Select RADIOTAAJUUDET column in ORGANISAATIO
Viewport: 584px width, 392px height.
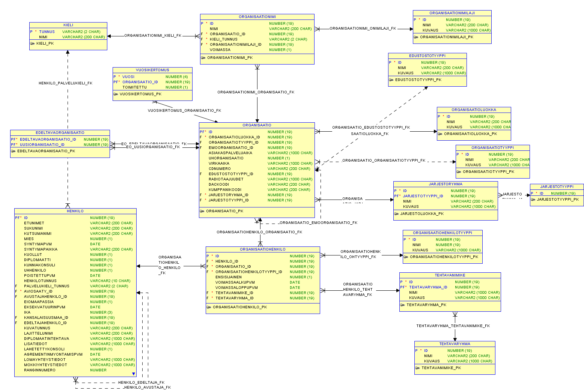[x=257, y=179]
